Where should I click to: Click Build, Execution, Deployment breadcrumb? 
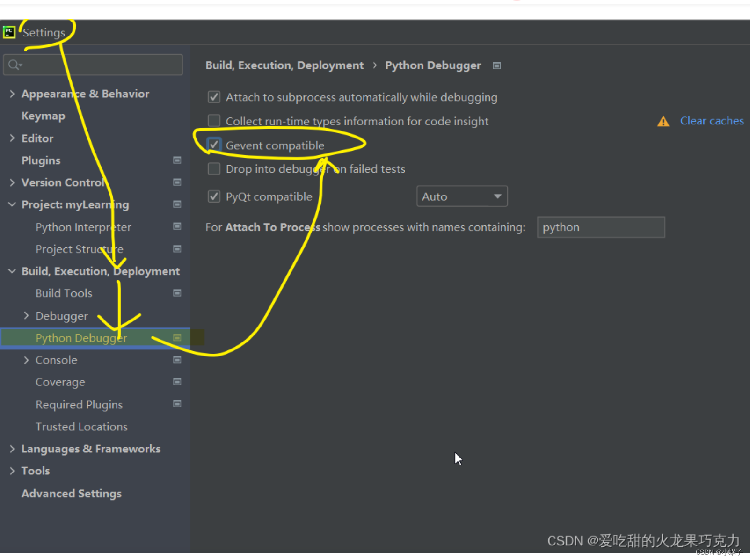[284, 65]
